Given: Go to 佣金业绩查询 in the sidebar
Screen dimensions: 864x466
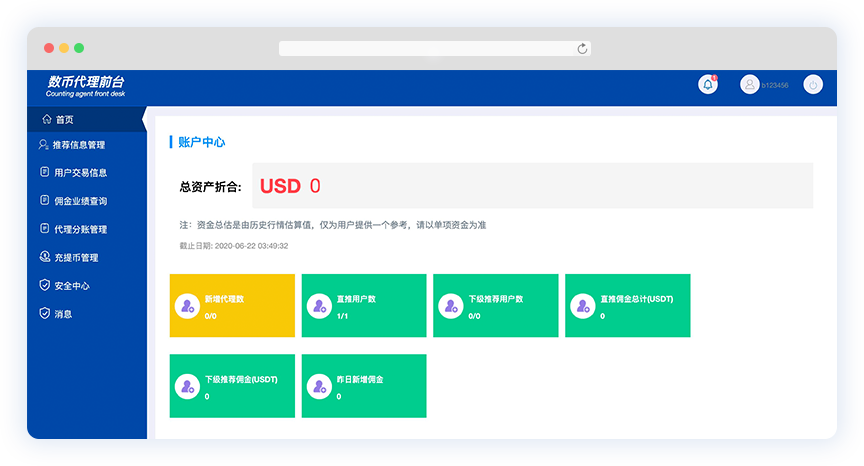Looking at the screenshot, I should pos(80,201).
